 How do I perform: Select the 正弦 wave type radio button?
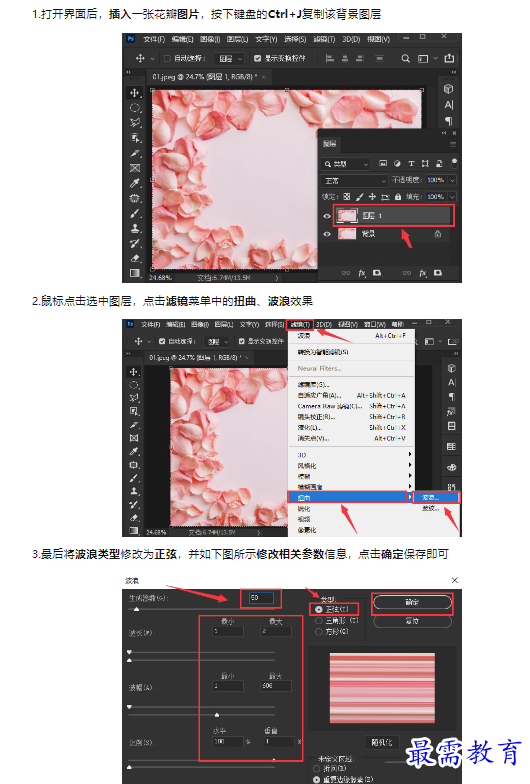coord(318,610)
